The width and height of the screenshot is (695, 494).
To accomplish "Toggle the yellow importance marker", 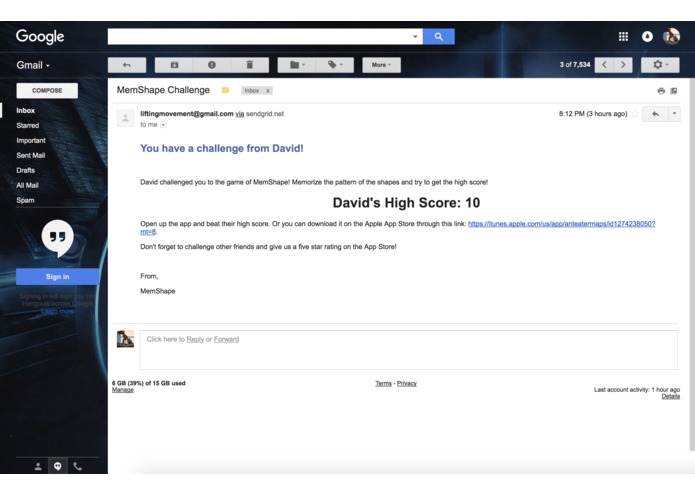I will click(225, 90).
